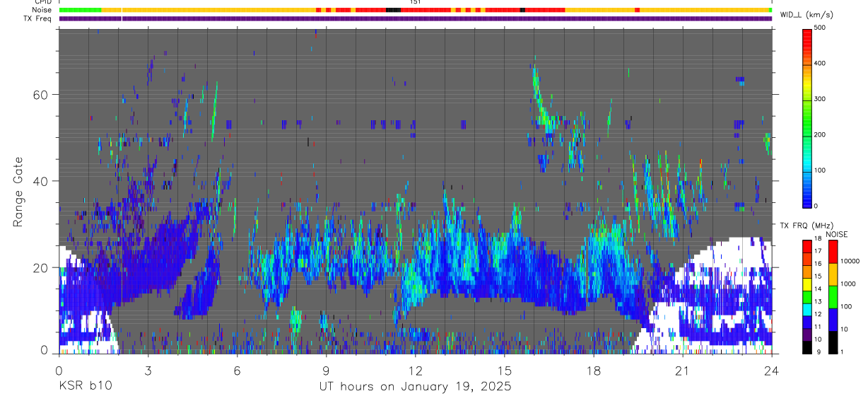Click the '151' CPID value at top
The image size is (868, 401).
[x=416, y=2]
